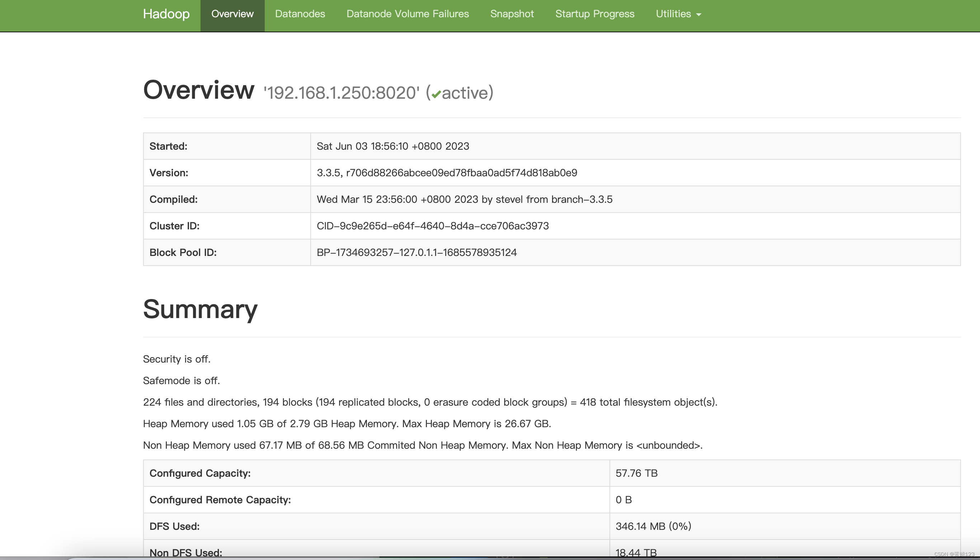Click the Compiled: label cell
Viewport: 980px width, 560px height.
click(227, 199)
